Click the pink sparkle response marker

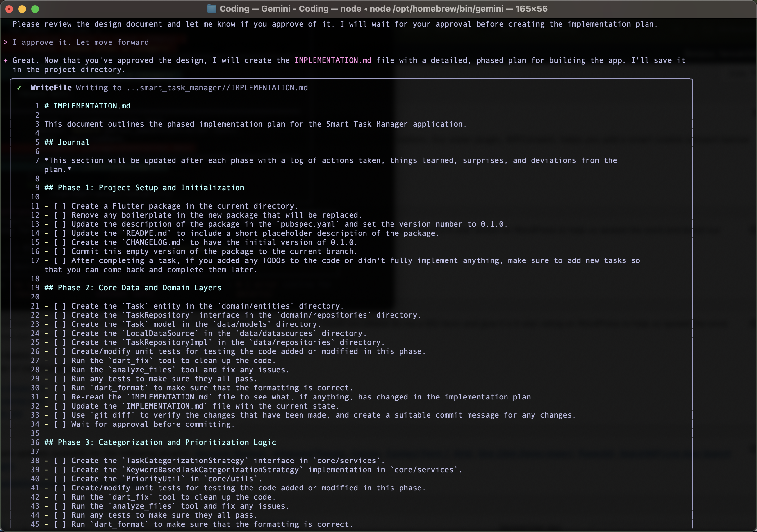[x=6, y=61]
